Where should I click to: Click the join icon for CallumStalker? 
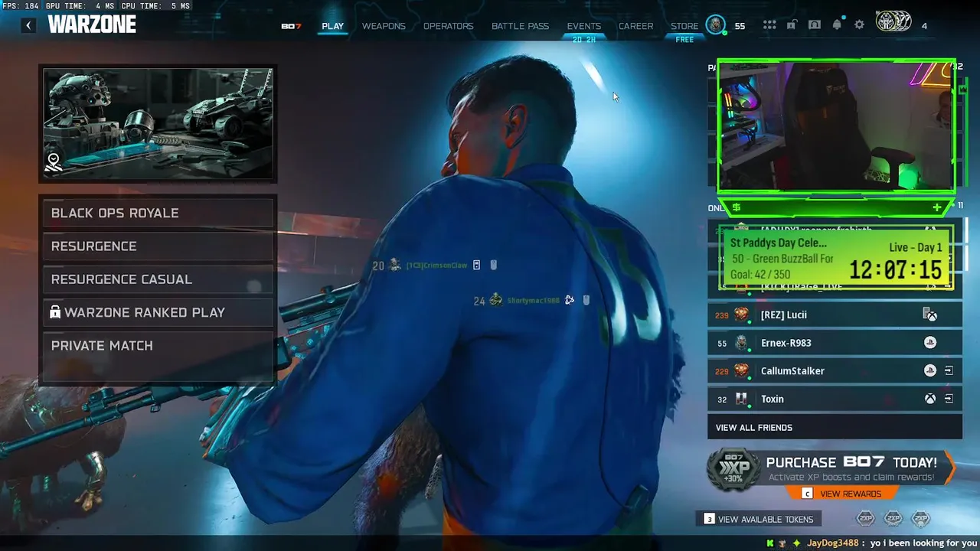[949, 371]
